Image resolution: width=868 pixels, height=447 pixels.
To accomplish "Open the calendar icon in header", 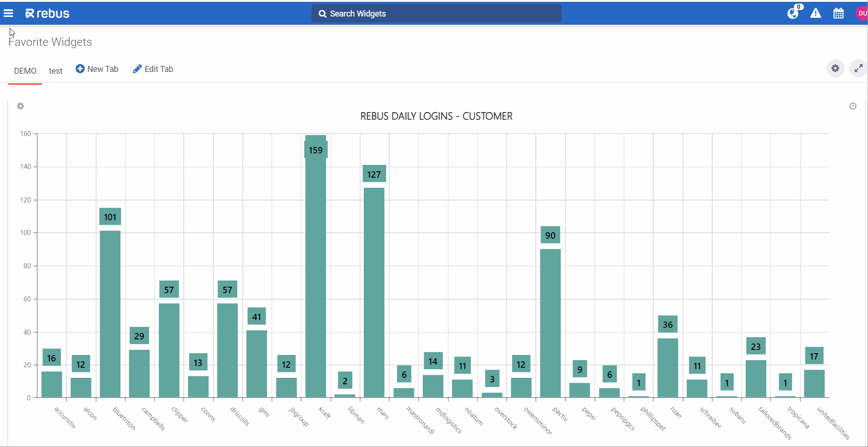I will (x=838, y=13).
